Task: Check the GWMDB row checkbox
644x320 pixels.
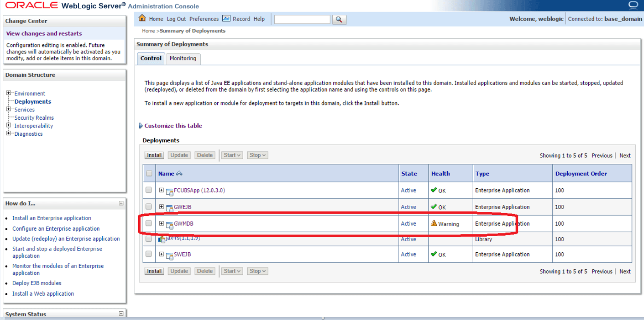Action: pos(149,223)
